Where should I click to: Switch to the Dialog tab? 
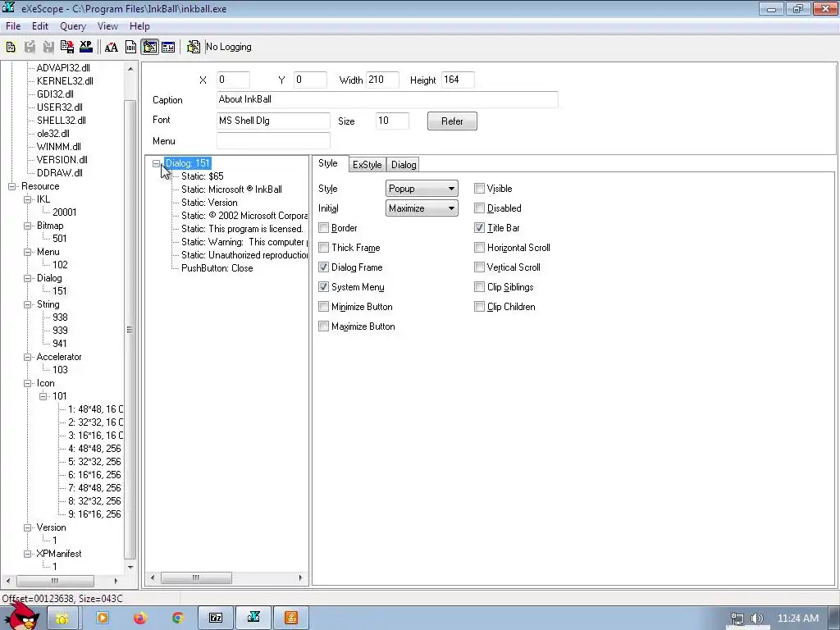tap(404, 165)
